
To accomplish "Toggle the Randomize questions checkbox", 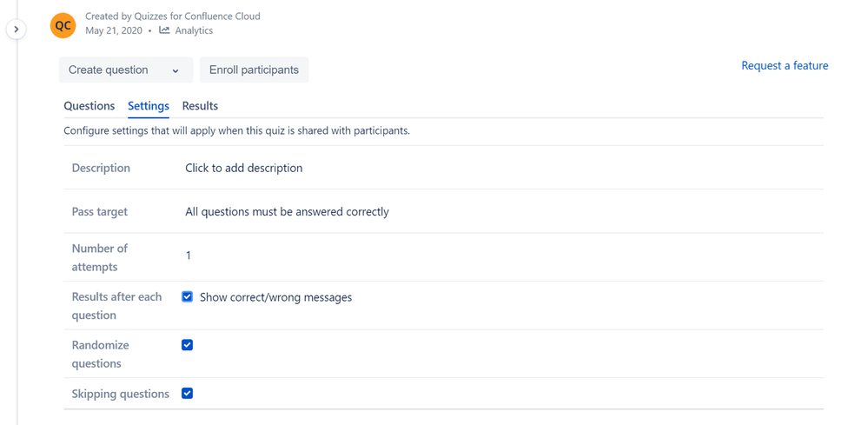I will coord(187,345).
